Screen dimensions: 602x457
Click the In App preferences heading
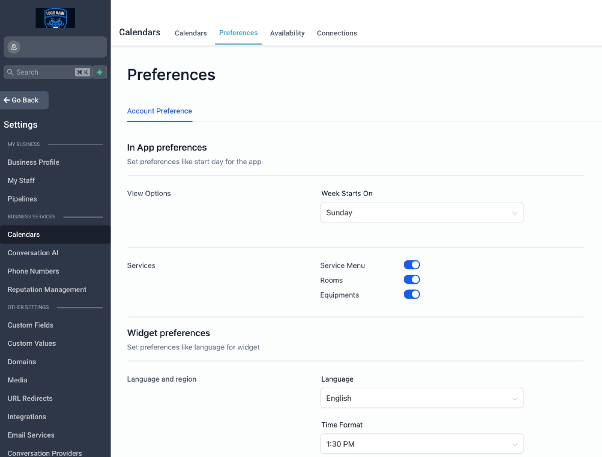[x=167, y=147]
